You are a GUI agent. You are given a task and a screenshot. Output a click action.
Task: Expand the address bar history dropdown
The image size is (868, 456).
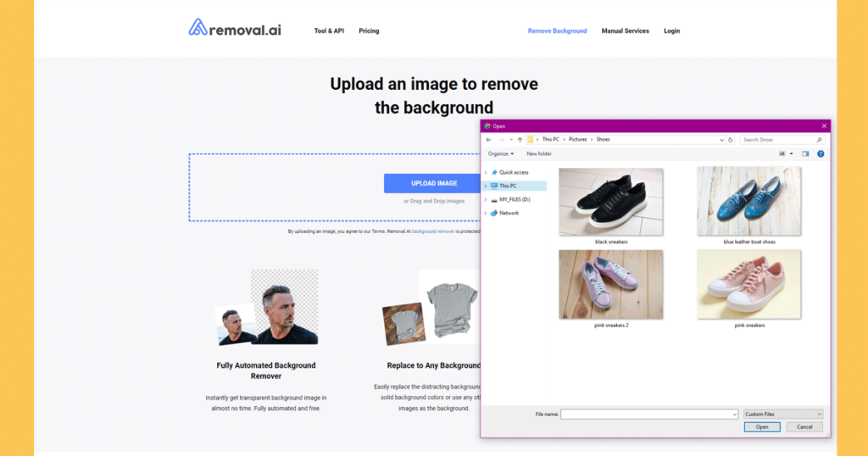tap(722, 140)
